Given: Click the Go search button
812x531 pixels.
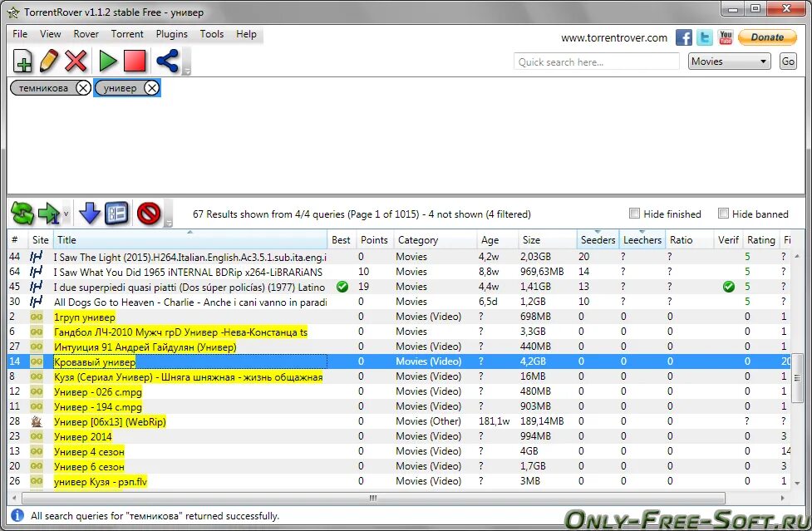Looking at the screenshot, I should [x=788, y=61].
